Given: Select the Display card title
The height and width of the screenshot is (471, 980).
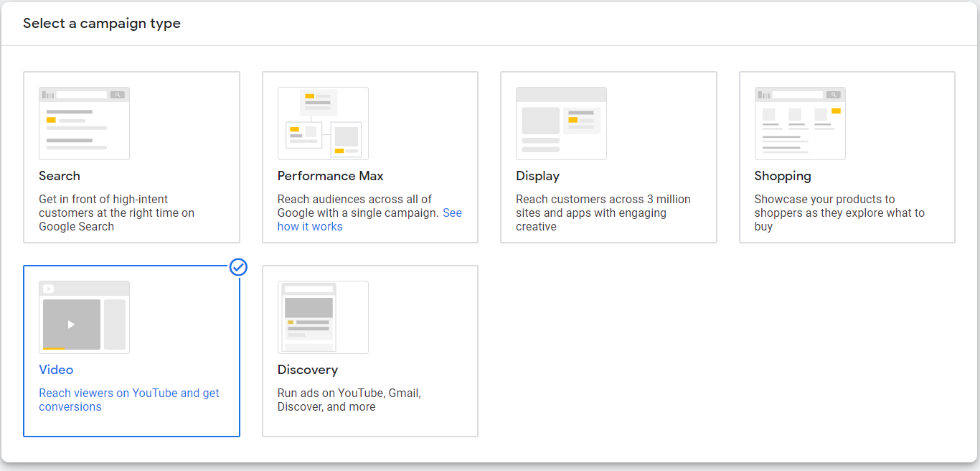Looking at the screenshot, I should (537, 176).
